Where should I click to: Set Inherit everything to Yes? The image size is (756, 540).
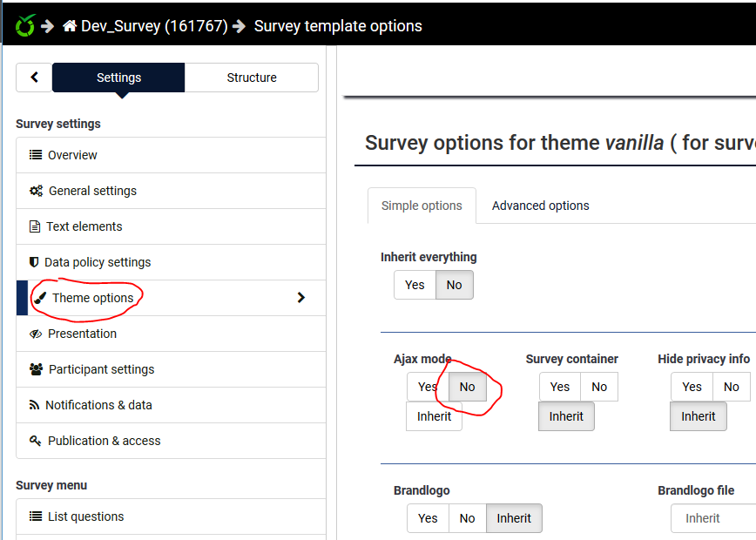point(415,285)
